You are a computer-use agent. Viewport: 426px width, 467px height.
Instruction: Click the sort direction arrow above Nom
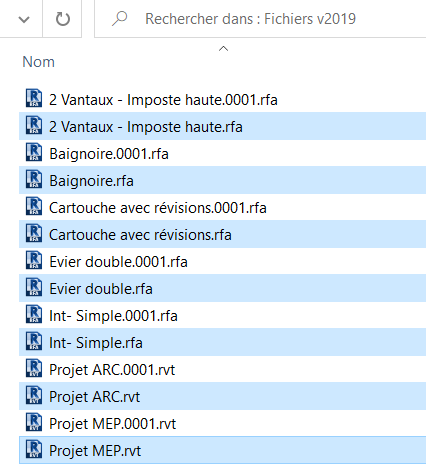(223, 49)
